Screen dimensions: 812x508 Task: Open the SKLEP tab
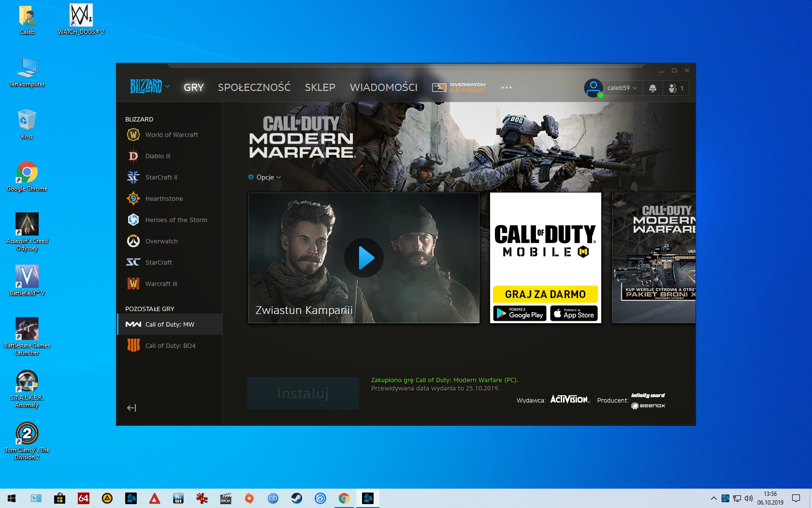(x=320, y=88)
